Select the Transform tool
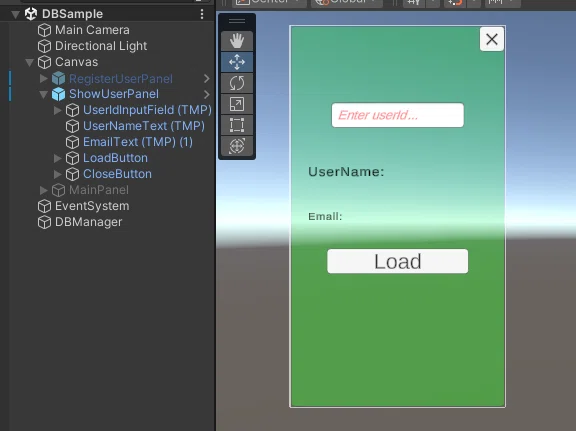The image size is (576, 431). [x=237, y=146]
